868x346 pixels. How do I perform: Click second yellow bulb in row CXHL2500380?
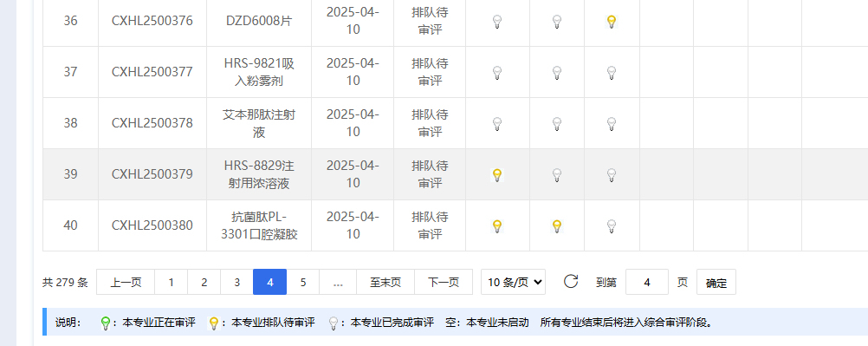pyautogui.click(x=557, y=226)
